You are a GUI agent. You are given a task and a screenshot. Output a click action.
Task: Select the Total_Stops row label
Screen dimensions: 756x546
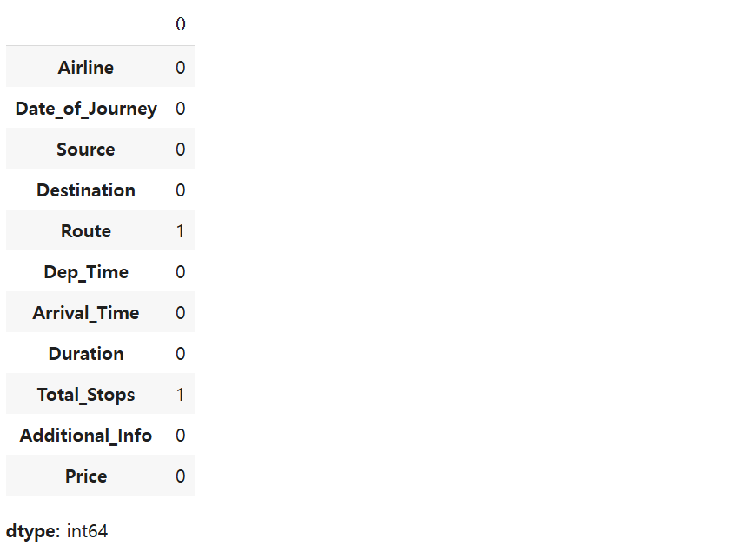point(86,395)
